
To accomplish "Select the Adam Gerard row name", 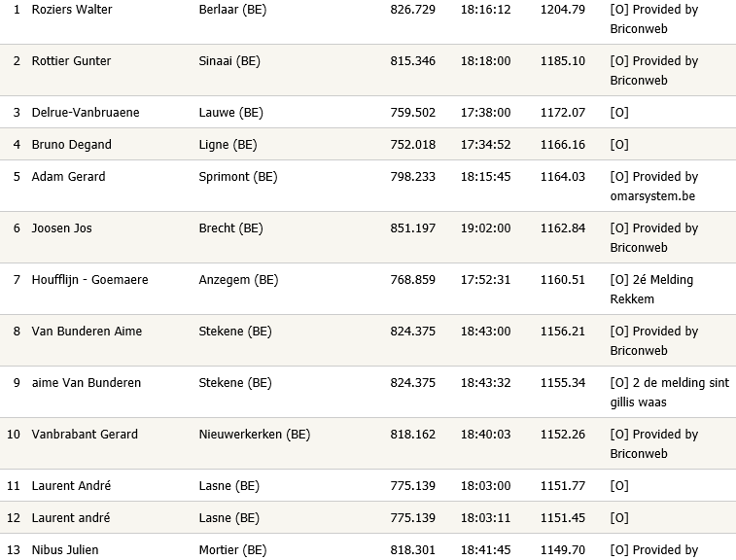I will pos(68,177).
